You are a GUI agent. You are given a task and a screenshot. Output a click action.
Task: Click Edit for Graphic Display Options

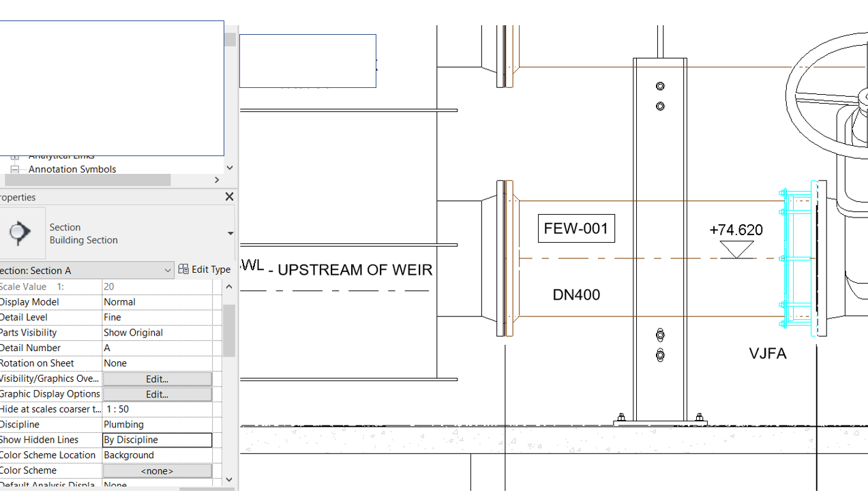(x=157, y=394)
